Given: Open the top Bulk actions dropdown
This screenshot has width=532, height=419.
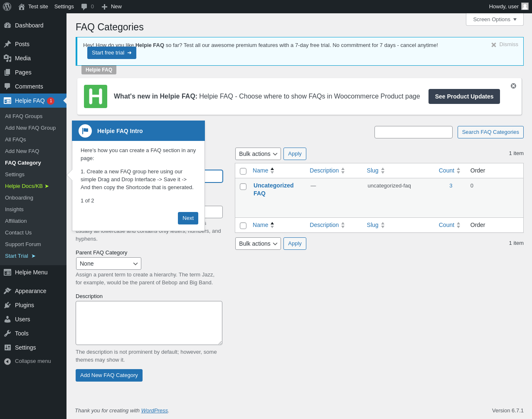Looking at the screenshot, I should 258,154.
